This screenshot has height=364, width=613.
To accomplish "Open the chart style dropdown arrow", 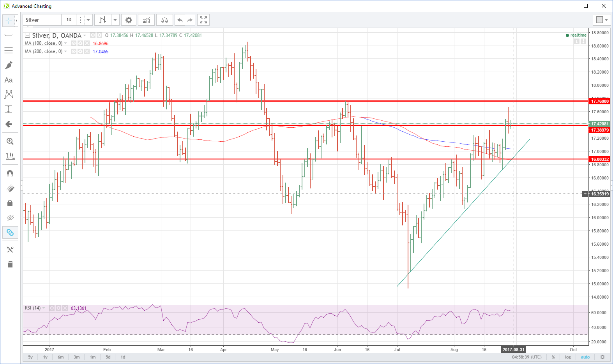I will coord(115,20).
